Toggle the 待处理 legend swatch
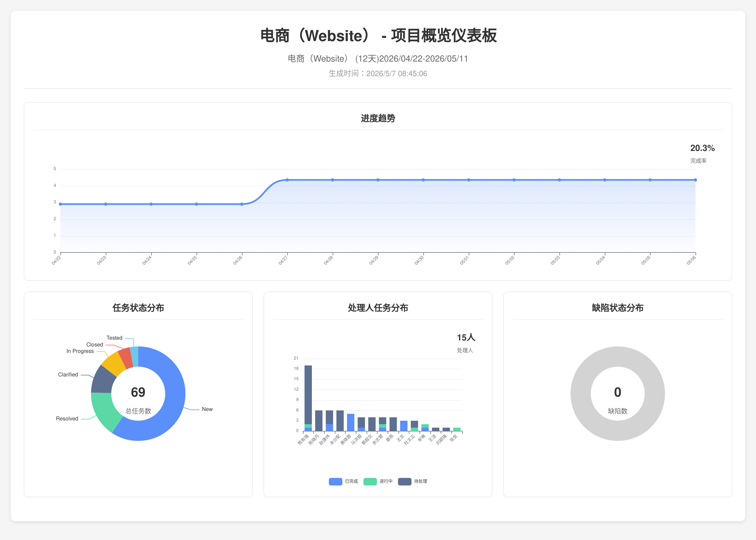756x540 pixels. click(405, 481)
